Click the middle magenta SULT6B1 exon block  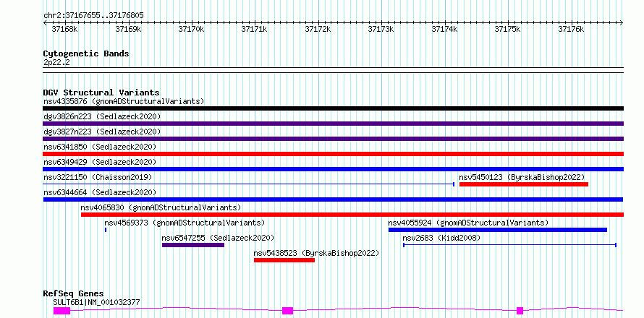287,311
